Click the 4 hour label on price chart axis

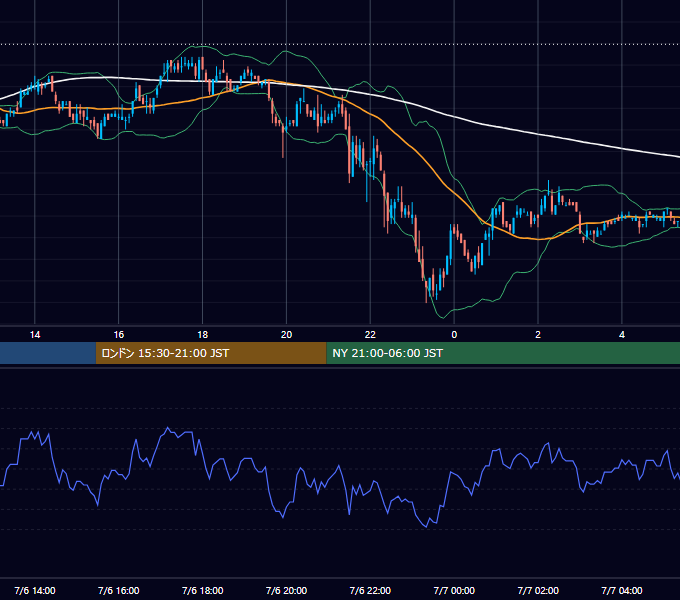622,335
